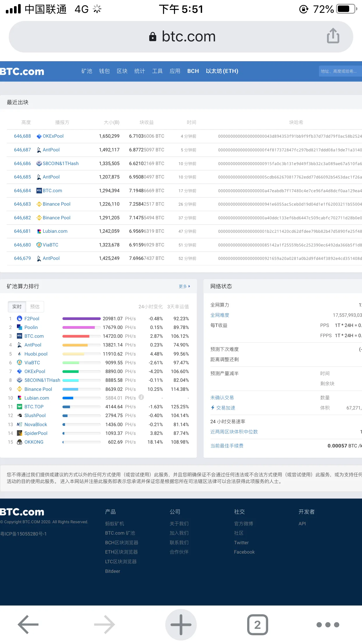Open block hash of row 646,685
Screen dimensions: 362x644
point(290,177)
